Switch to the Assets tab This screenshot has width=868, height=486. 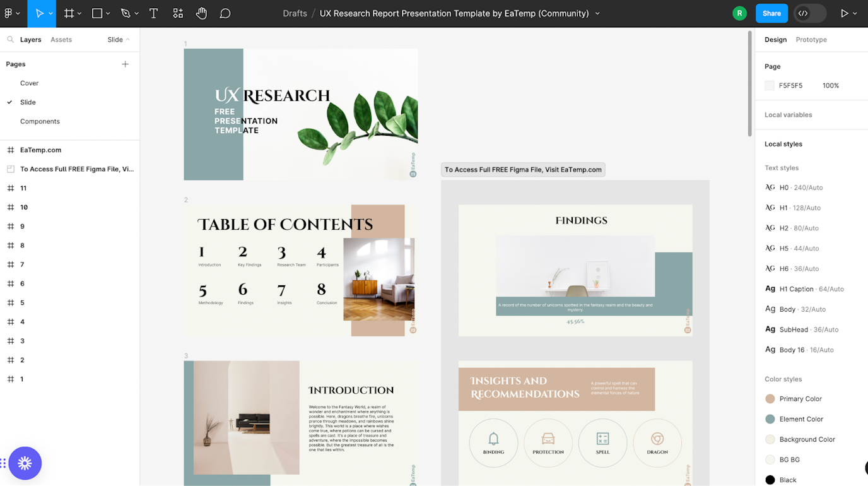pos(61,39)
